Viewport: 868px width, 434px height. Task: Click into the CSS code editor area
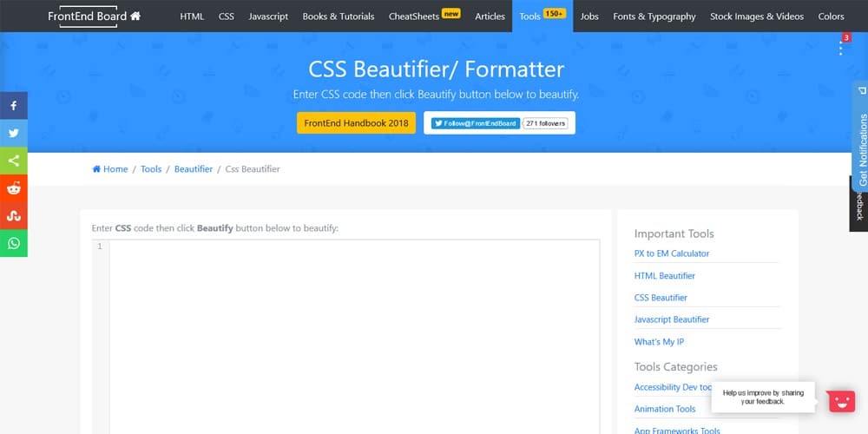tap(354, 337)
